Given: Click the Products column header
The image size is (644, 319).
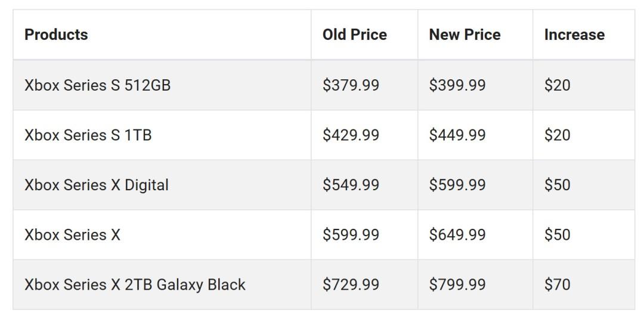Looking at the screenshot, I should click(56, 35).
